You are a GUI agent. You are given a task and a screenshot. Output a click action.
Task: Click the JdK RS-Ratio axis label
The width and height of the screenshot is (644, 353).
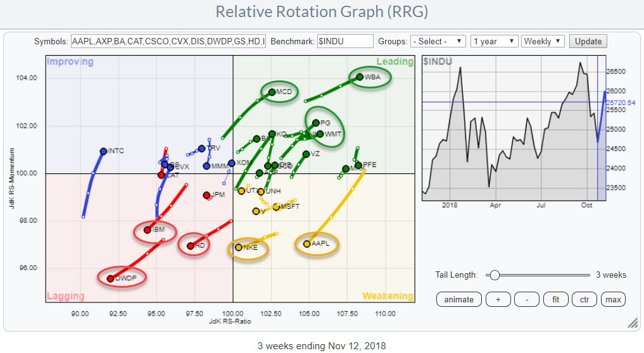pos(230,321)
